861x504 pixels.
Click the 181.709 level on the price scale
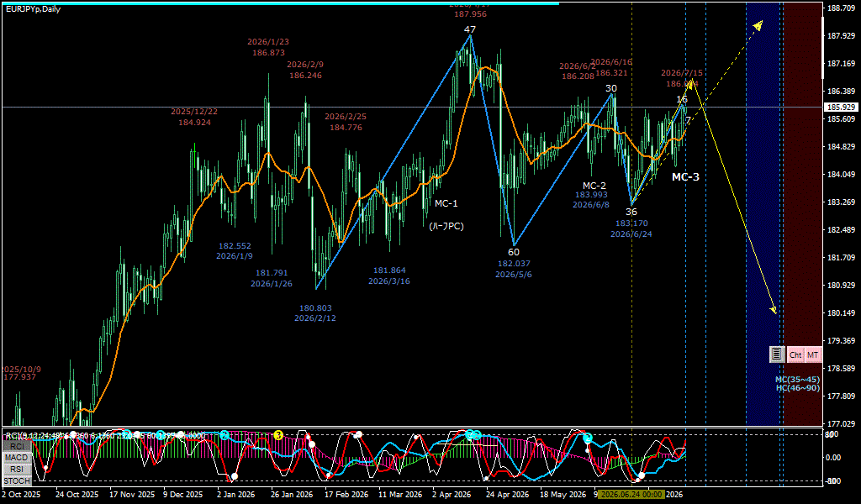841,257
